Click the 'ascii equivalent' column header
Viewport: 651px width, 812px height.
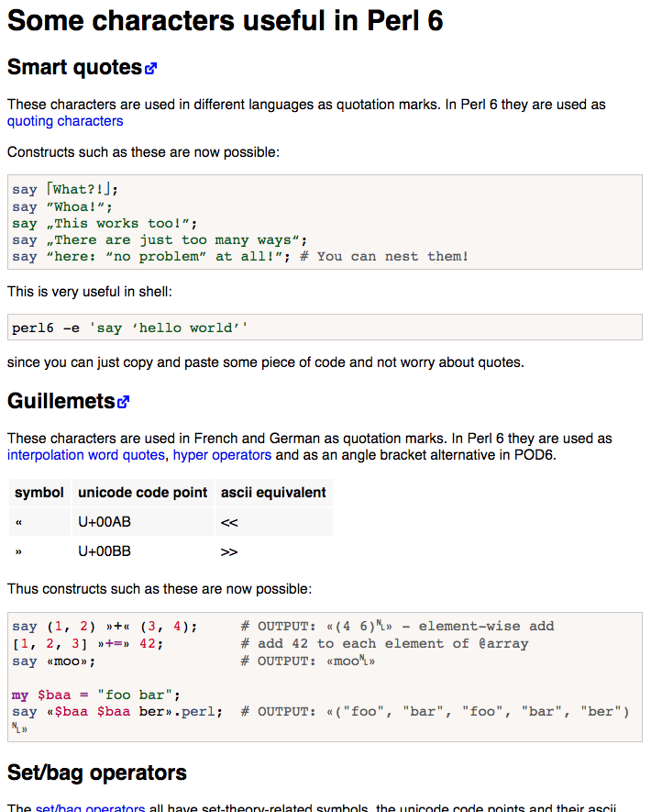pos(273,493)
